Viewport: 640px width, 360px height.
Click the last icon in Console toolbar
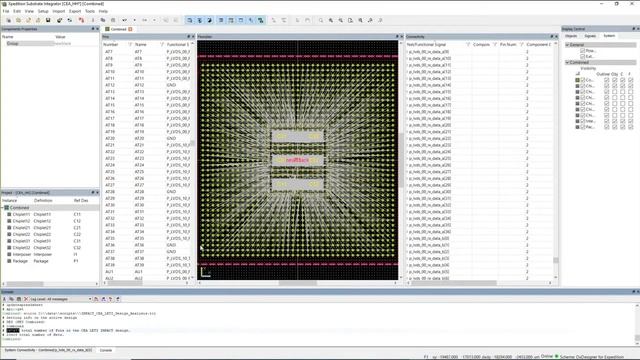coord(118,299)
